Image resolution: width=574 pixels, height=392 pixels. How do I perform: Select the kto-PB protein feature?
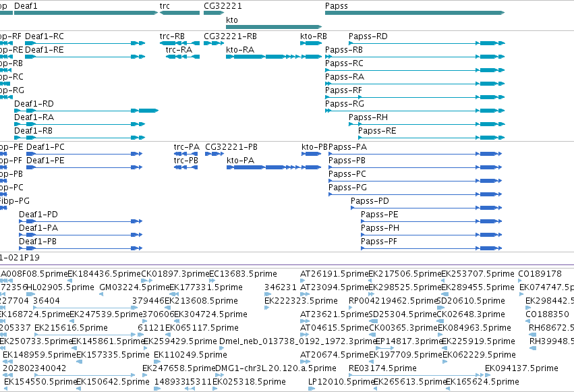point(311,154)
